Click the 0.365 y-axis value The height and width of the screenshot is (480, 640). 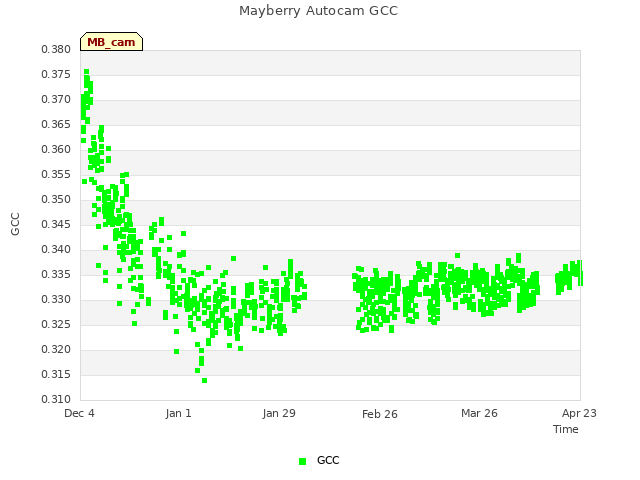56,124
